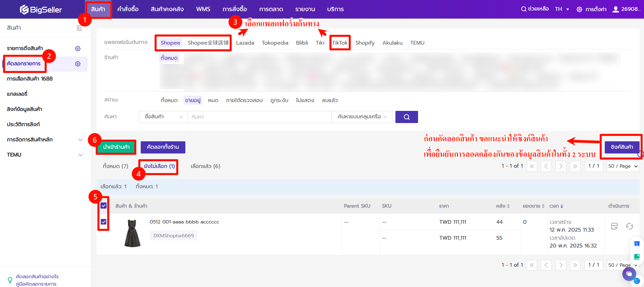Click the store mapping icon in product row
The image size is (644, 287).
[614, 226]
